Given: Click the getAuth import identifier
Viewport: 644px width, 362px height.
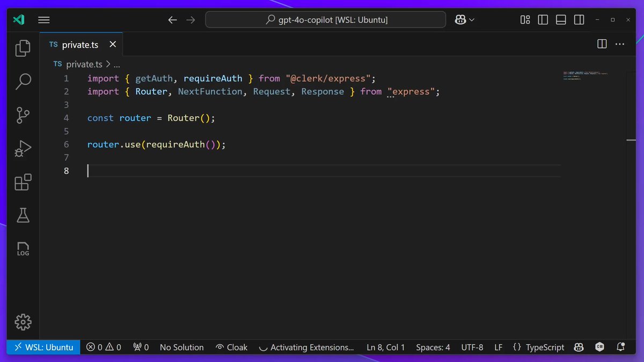Looking at the screenshot, I should click(x=154, y=78).
